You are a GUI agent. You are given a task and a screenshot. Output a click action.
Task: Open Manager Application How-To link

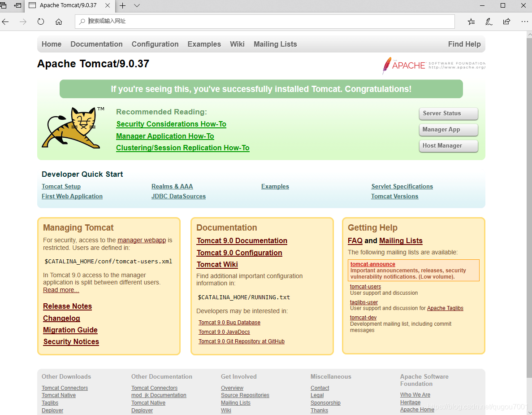[165, 136]
